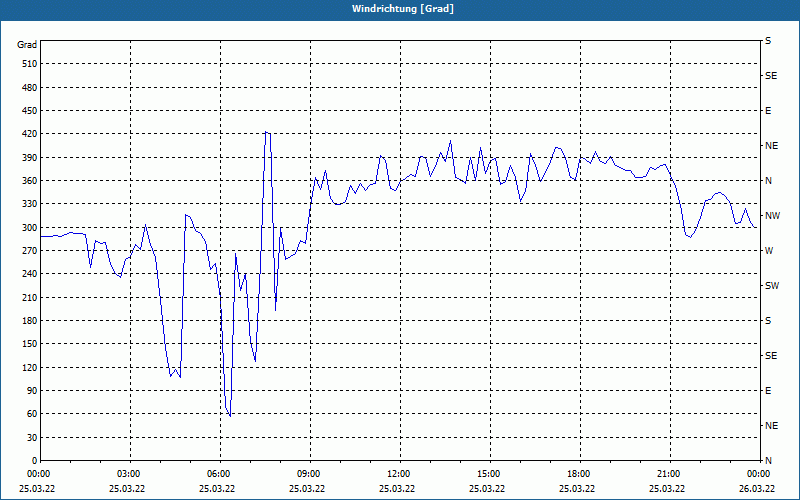Select the N compass label at the axis bottom
This screenshot has height=500, width=800.
coord(768,461)
